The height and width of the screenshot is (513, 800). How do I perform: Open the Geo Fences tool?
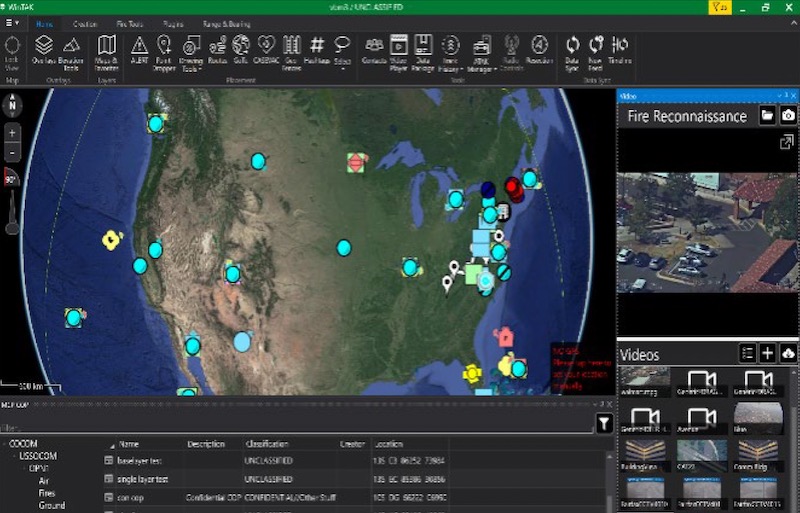[291, 53]
